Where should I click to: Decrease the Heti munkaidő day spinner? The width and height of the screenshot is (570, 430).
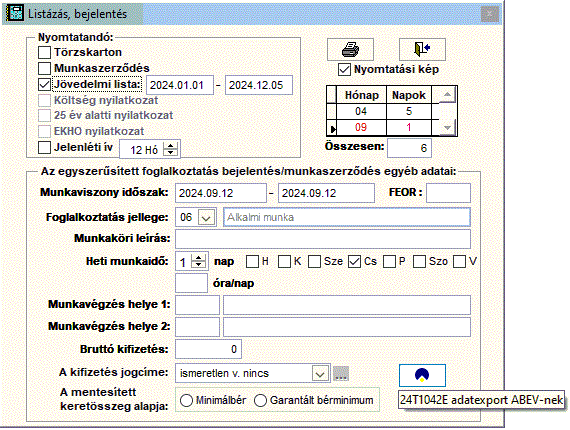198,265
